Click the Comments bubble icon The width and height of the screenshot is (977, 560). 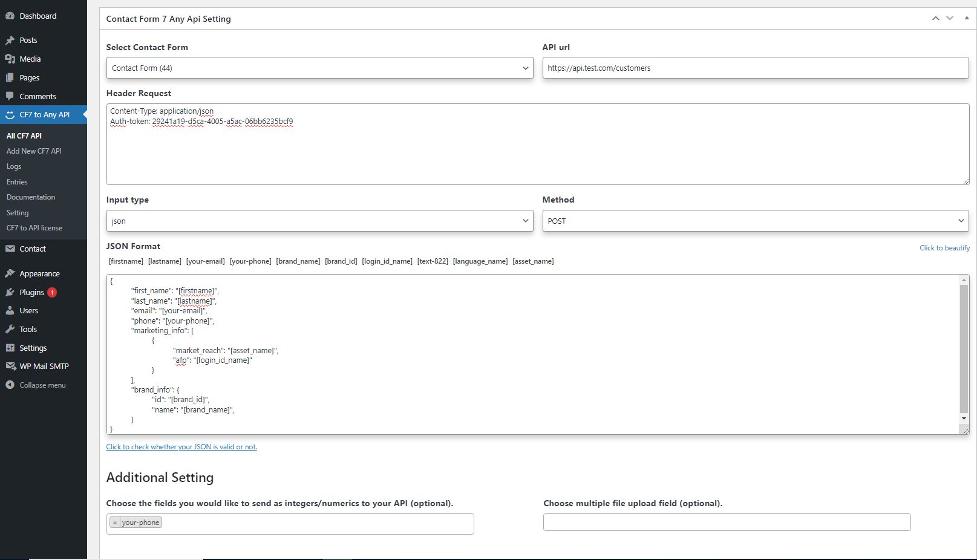point(10,96)
